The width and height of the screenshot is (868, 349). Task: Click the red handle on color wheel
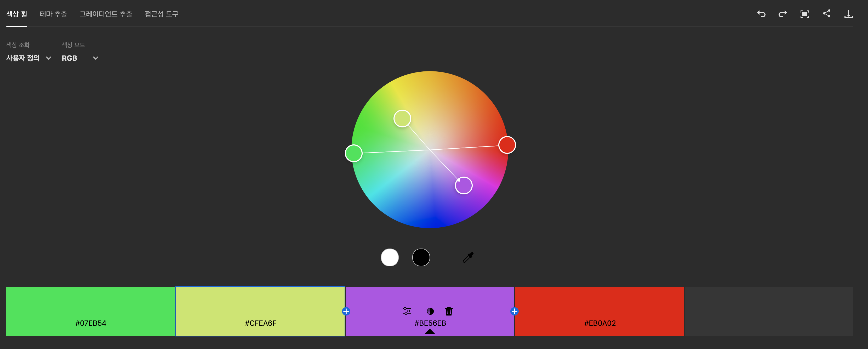507,145
